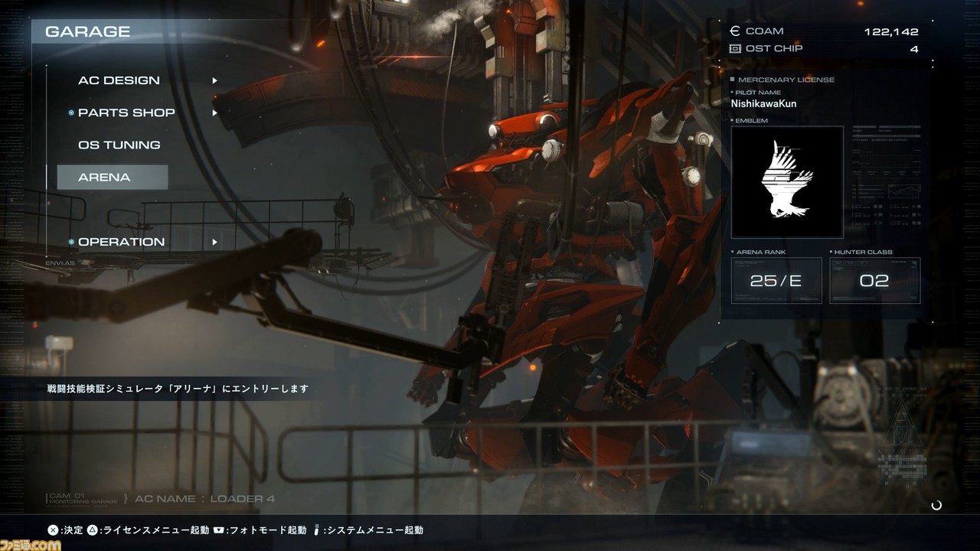Click the GARAGE header title
Image resolution: width=980 pixels, height=551 pixels.
click(87, 31)
